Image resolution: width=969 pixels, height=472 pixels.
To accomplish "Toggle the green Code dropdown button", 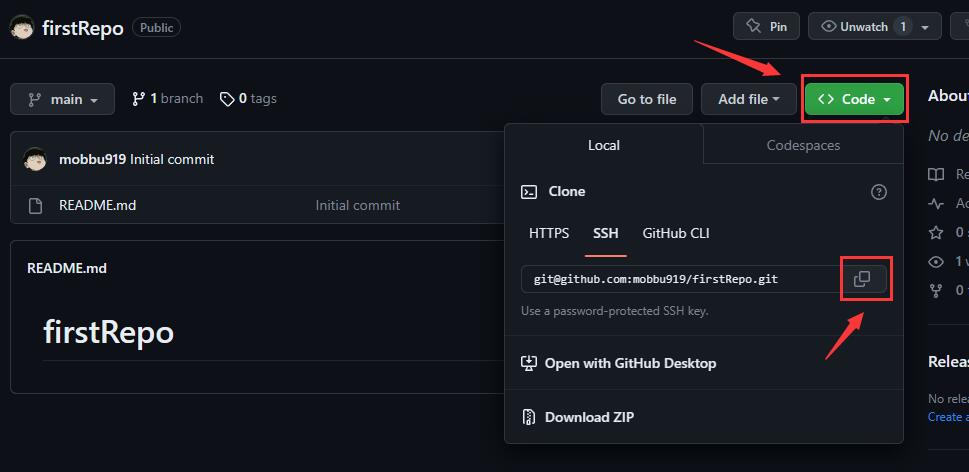I will [x=855, y=99].
